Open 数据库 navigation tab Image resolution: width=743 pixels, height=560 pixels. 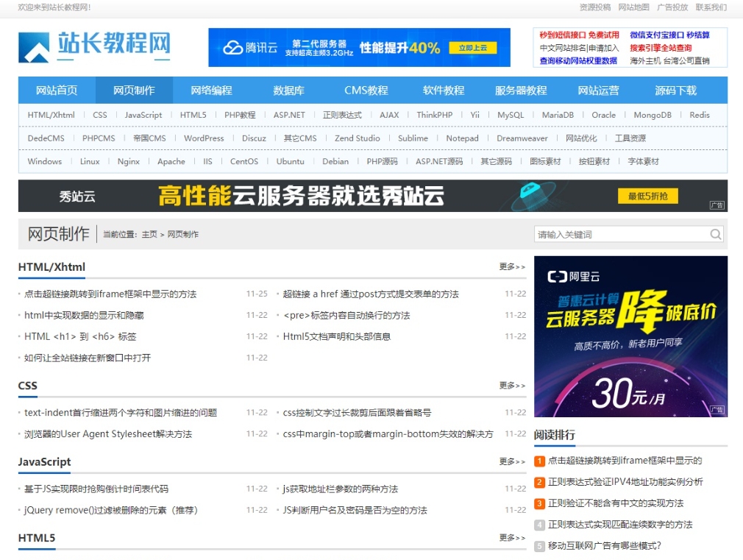(288, 90)
